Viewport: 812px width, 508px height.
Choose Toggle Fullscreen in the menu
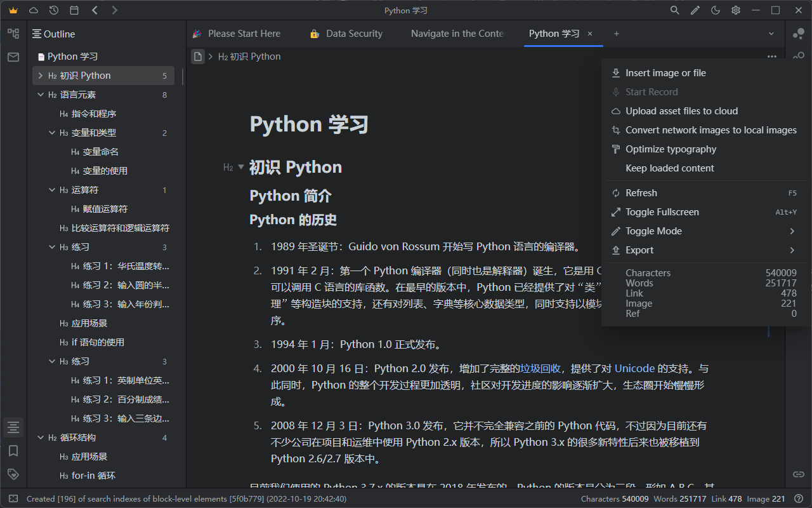(662, 212)
